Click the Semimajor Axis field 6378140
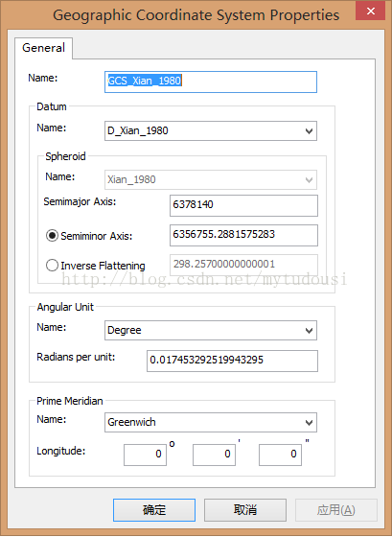Viewport: 392px width, 537px height. [243, 205]
